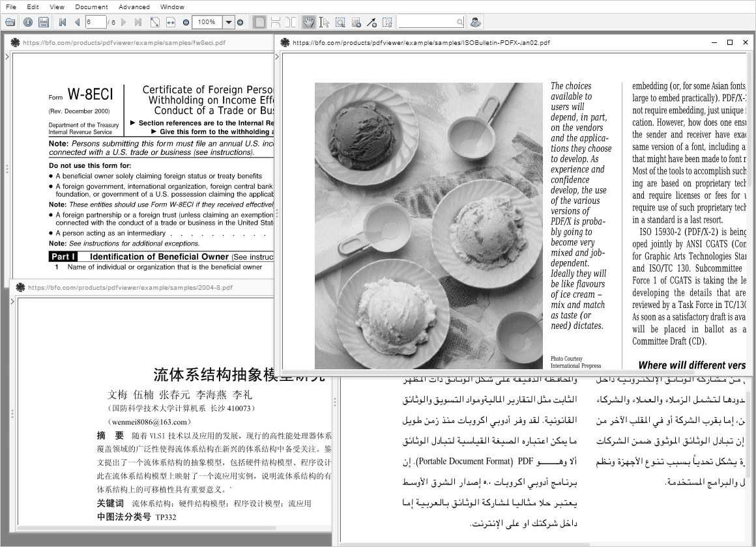Open the File menu
Image resolution: width=756 pixels, height=547 pixels.
tap(10, 7)
